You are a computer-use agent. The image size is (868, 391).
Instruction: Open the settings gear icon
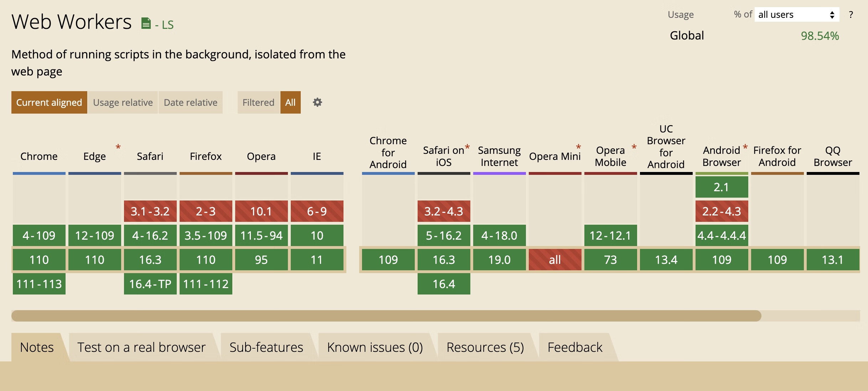tap(317, 103)
